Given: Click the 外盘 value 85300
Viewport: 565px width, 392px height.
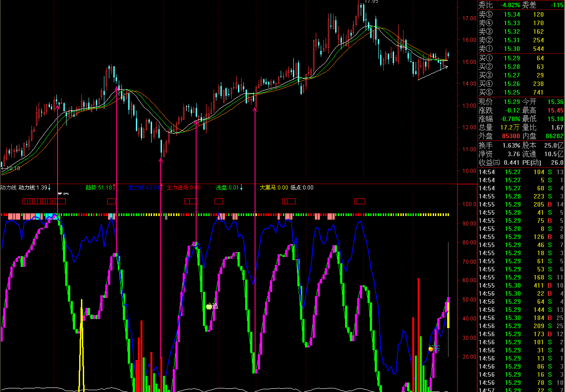Looking at the screenshot, I should (511, 136).
